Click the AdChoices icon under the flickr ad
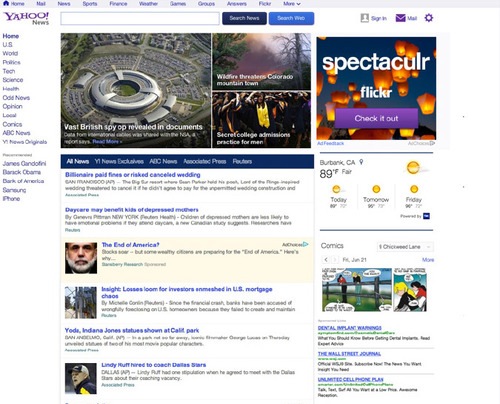The image size is (500, 404). click(432, 143)
